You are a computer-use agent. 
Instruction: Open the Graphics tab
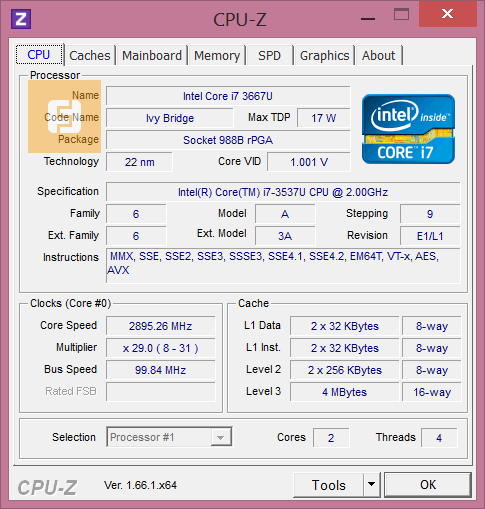point(324,55)
